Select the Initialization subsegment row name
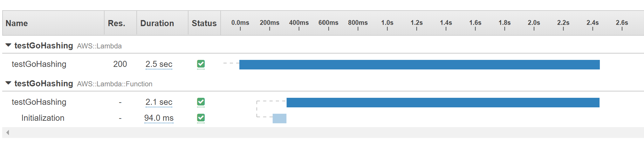This screenshot has width=644, height=151. pos(43,118)
